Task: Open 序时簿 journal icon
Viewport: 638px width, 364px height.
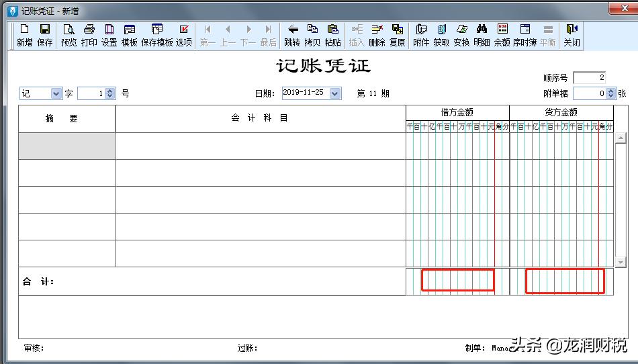Action: pos(525,35)
